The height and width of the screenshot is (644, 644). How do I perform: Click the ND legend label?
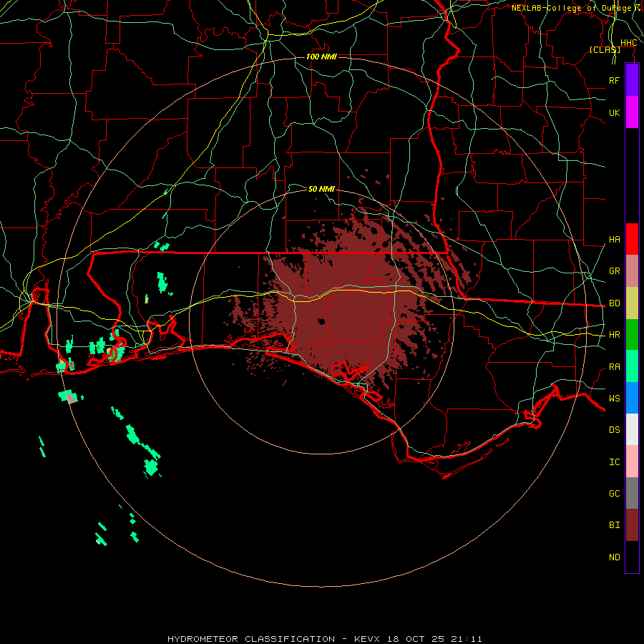pyautogui.click(x=614, y=557)
